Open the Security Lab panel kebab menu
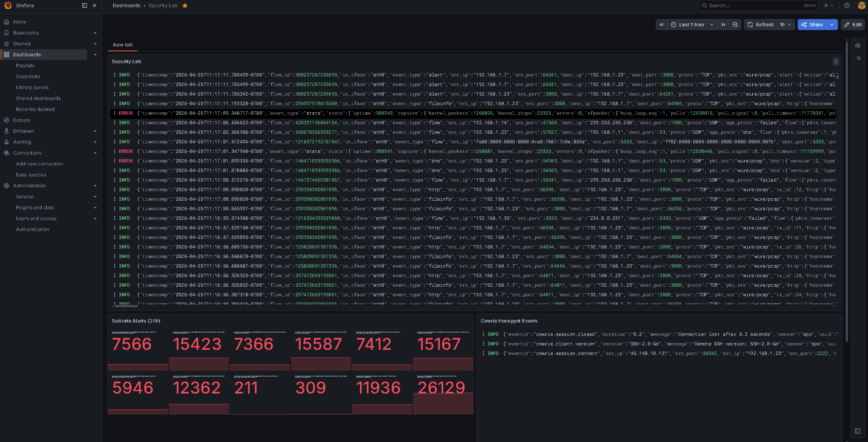Screen dimensions: 868x442 [836, 61]
